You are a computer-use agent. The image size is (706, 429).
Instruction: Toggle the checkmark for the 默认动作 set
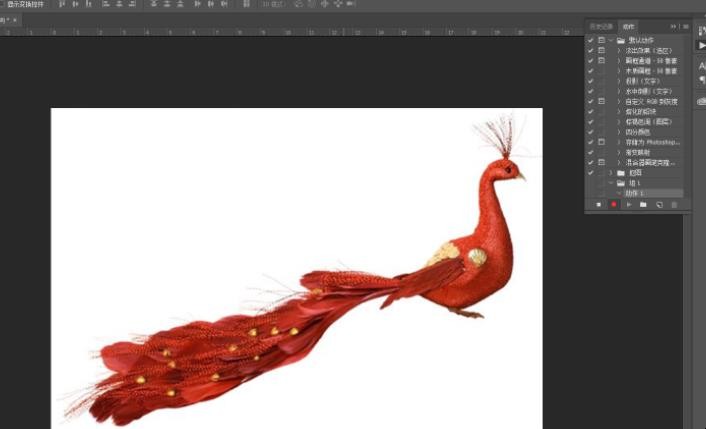coord(591,41)
